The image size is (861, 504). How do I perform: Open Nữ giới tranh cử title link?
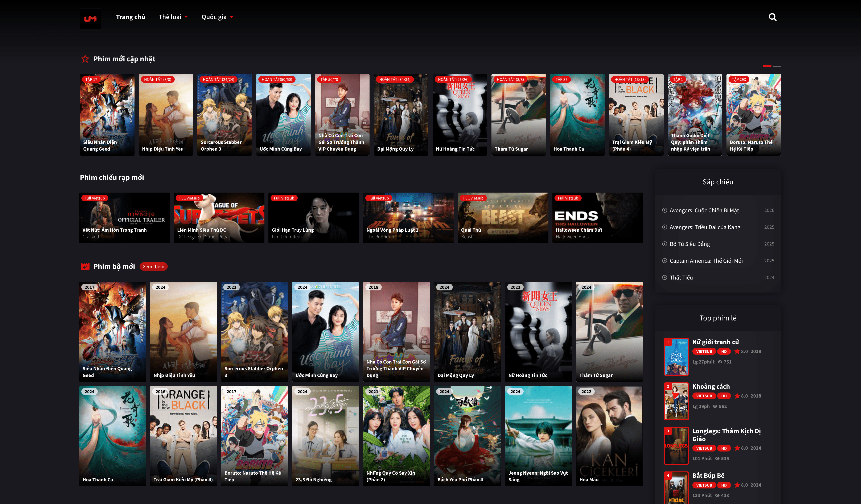(716, 342)
